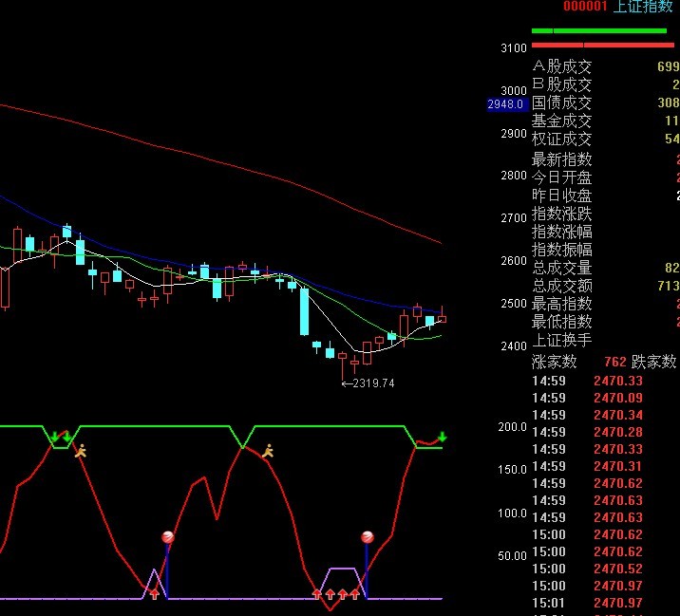
Task: Click the tick price 2470.28
Action: (618, 432)
